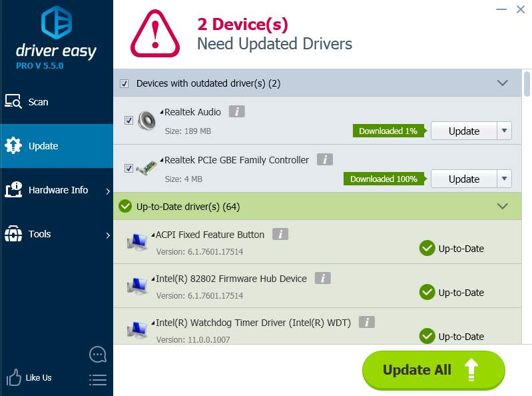Click the vertical scrollbar thumb of driver list
Viewport: 532px width, 396px height.
point(527,84)
